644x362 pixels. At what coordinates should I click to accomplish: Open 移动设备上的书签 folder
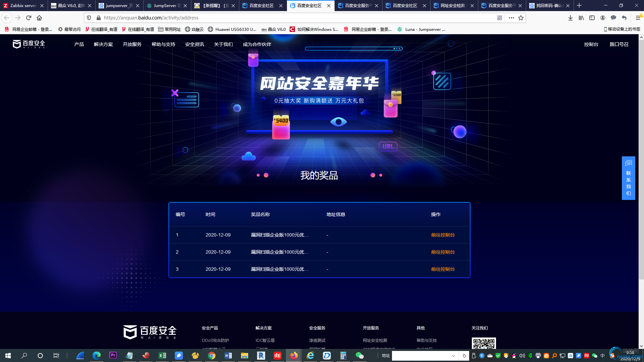point(622,29)
